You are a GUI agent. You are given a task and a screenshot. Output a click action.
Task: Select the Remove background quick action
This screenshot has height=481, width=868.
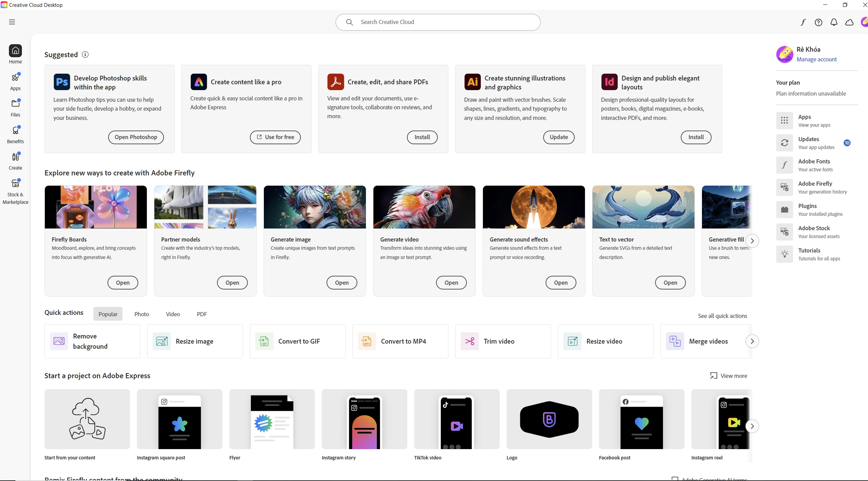pos(92,341)
